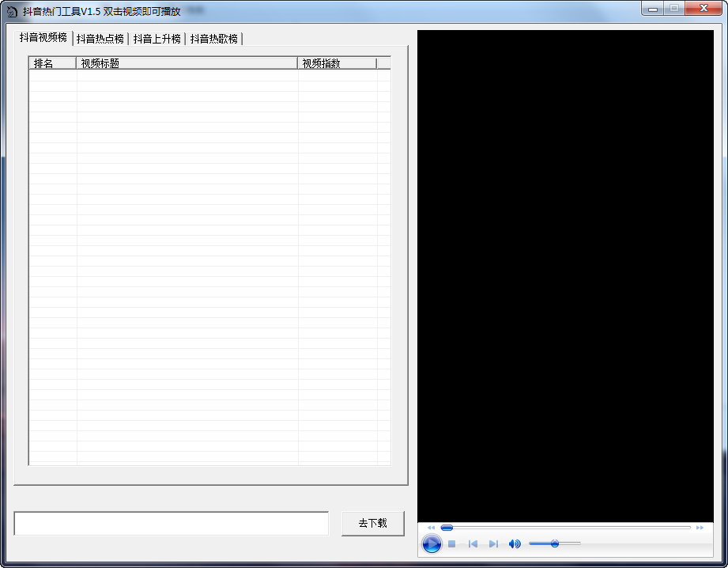This screenshot has height=568, width=728.
Task: Mute the player's speaker icon
Action: (x=515, y=543)
